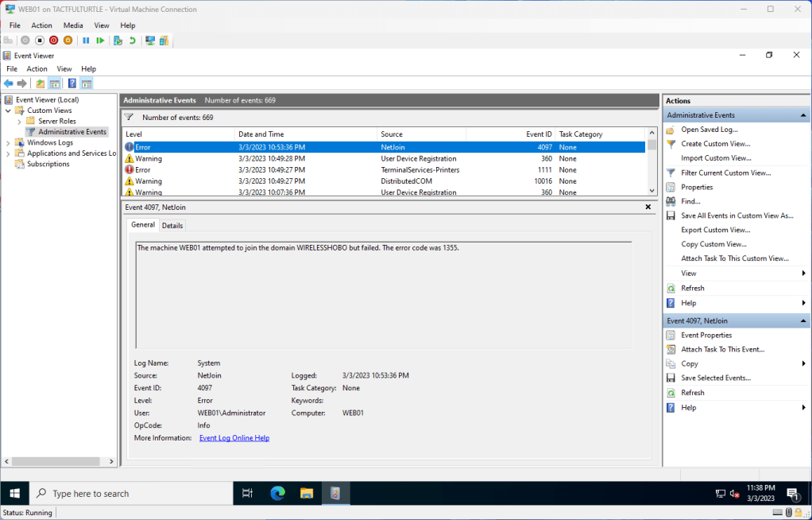Click the Event Viewer toolbar Help icon

(x=72, y=83)
